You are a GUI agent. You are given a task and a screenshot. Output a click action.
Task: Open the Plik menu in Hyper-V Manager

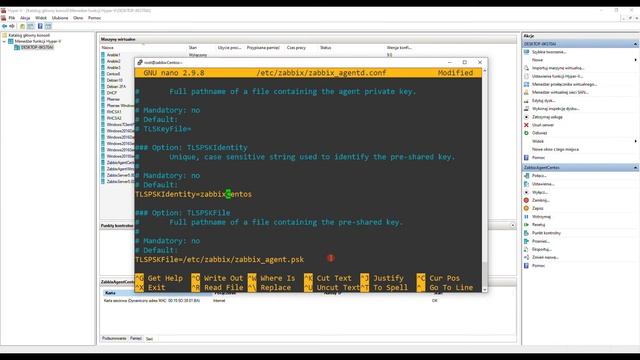(x=11, y=18)
